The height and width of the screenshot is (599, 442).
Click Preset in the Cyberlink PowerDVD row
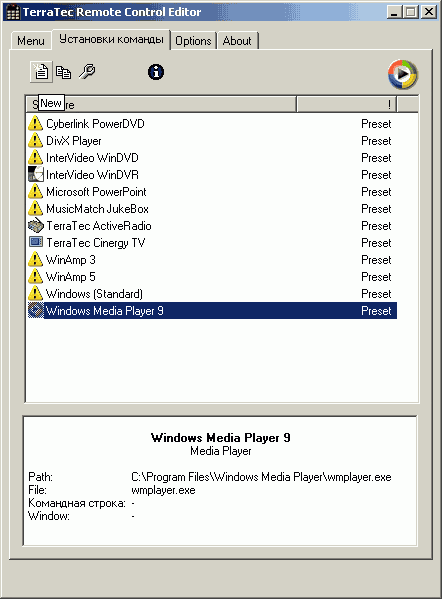(x=376, y=124)
